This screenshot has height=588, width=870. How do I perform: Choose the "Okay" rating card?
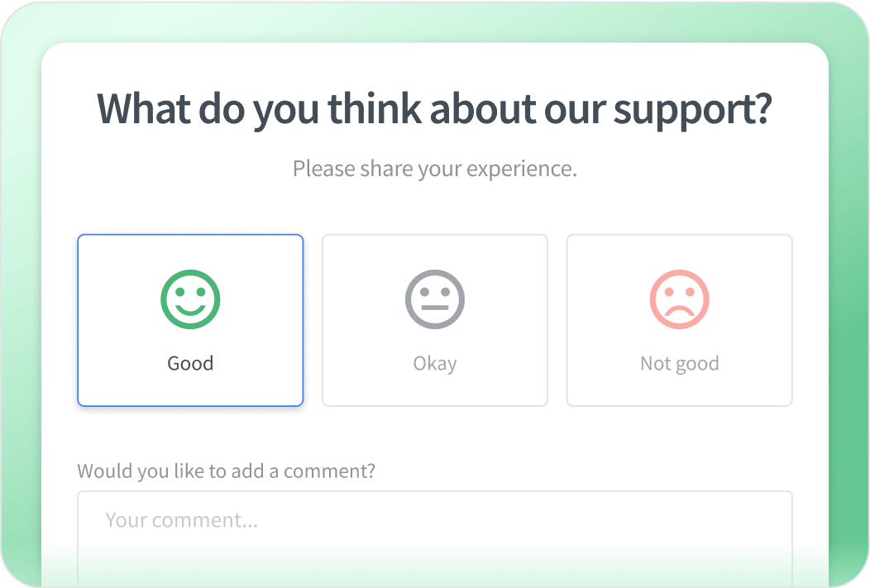435,320
